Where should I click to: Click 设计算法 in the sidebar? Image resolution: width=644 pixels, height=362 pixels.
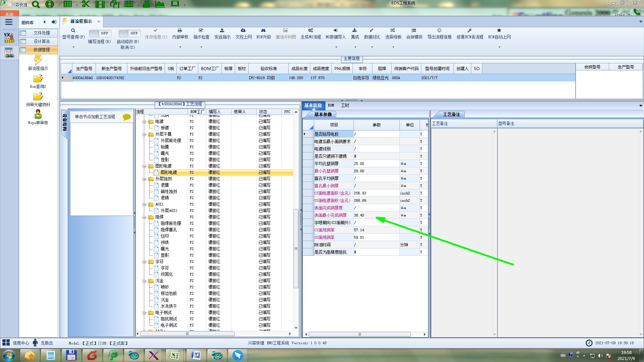(x=42, y=41)
